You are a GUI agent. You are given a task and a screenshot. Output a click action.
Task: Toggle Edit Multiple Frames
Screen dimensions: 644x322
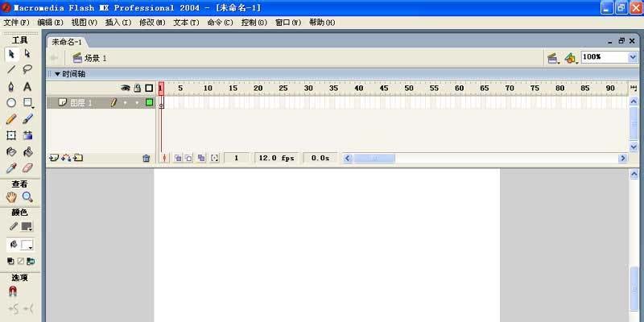(200, 158)
